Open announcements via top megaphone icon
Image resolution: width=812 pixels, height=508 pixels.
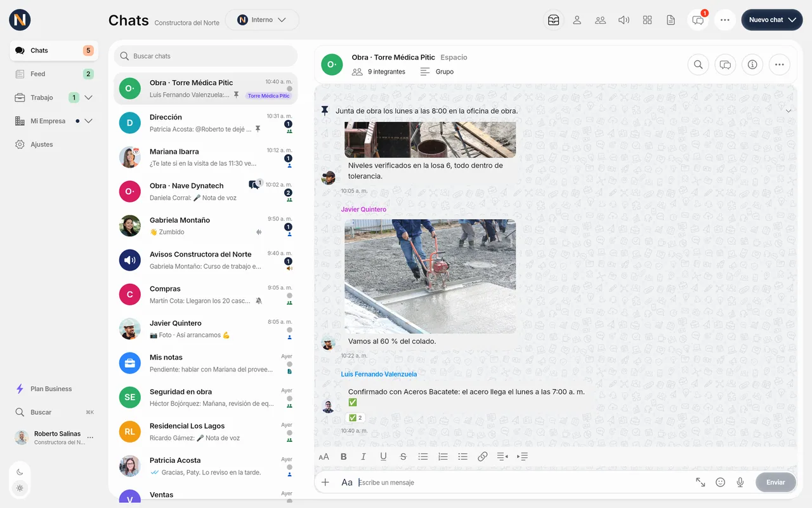click(x=624, y=20)
